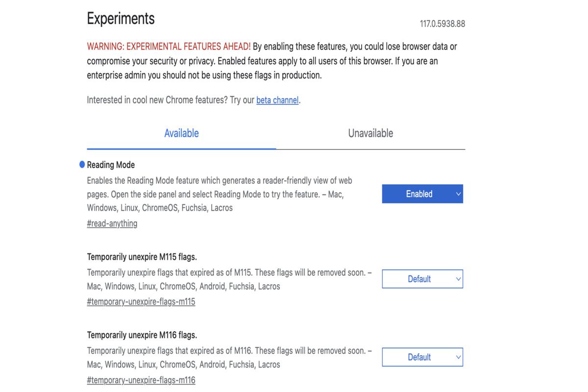Click the red experimental features warning text
The image size is (588, 392).
pos(169,47)
